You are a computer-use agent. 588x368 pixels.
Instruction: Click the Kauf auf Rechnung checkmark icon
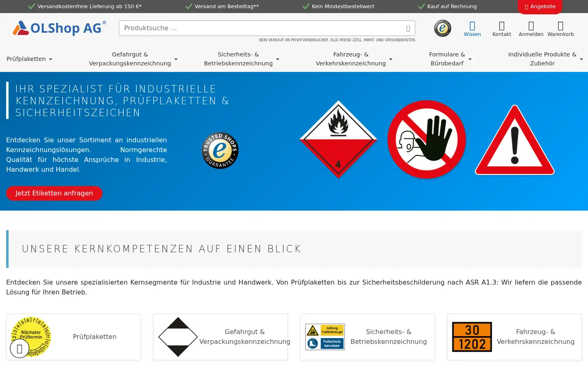pos(421,7)
